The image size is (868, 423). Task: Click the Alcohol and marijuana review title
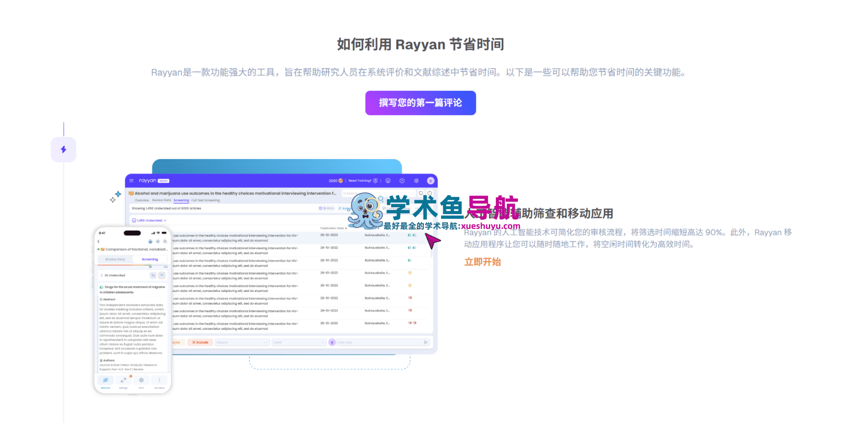pos(235,193)
